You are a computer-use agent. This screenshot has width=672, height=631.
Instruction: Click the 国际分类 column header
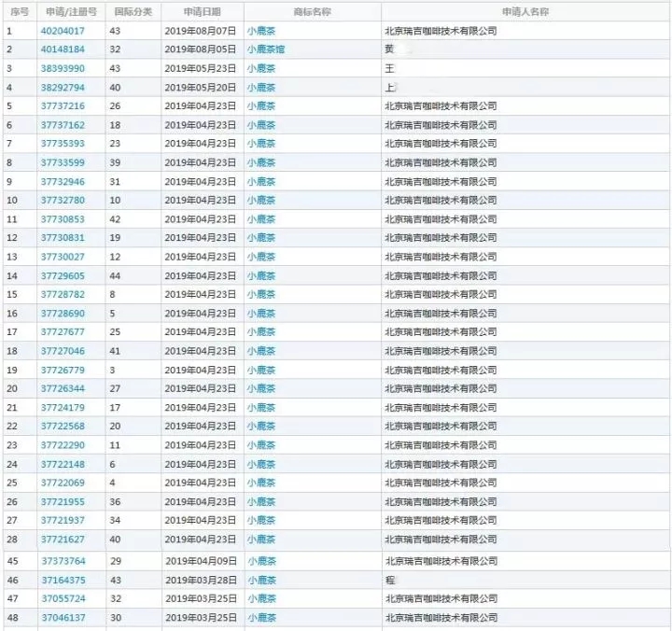pos(134,12)
